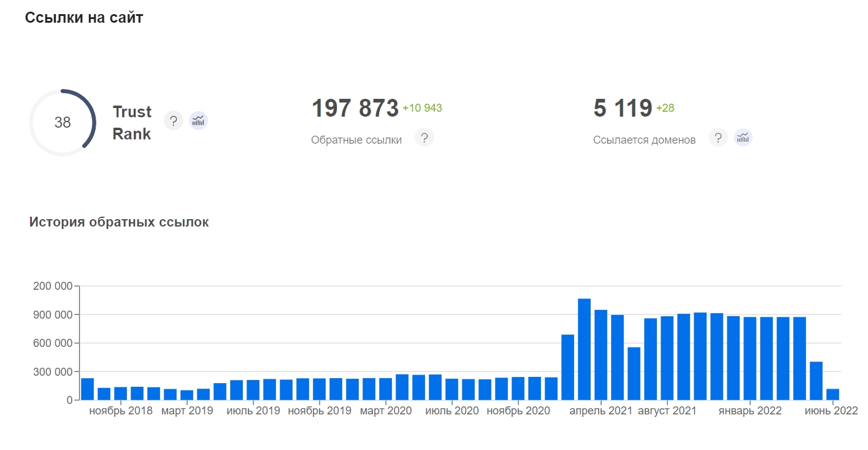The width and height of the screenshot is (868, 450).
Task: Select the bar above март 2019
Action: [186, 395]
